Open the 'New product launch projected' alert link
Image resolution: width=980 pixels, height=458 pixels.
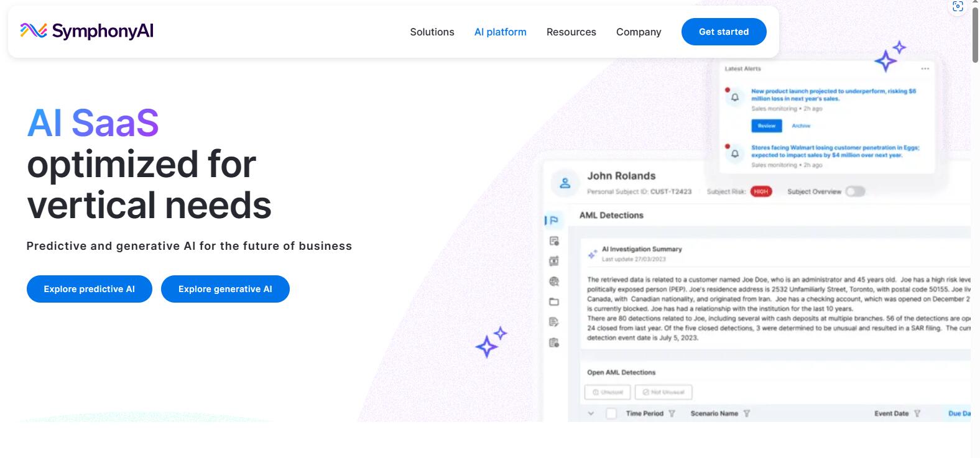tap(833, 94)
